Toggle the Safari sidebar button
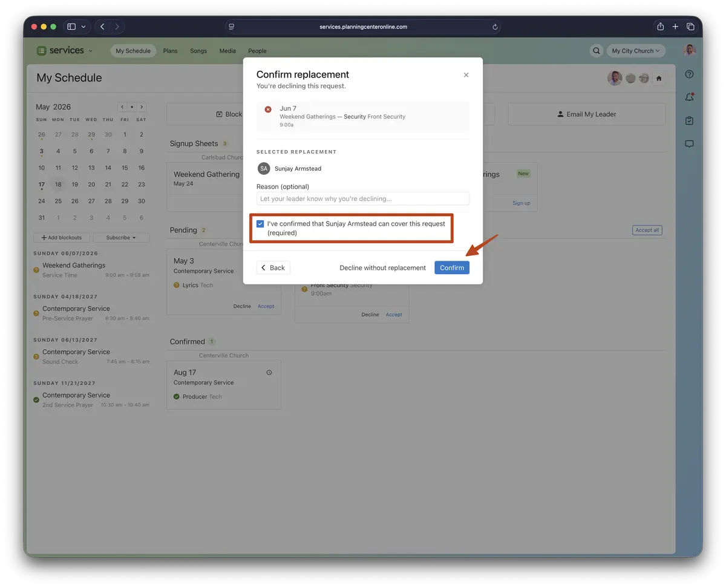Screen dimensions: 726x588 tap(71, 27)
